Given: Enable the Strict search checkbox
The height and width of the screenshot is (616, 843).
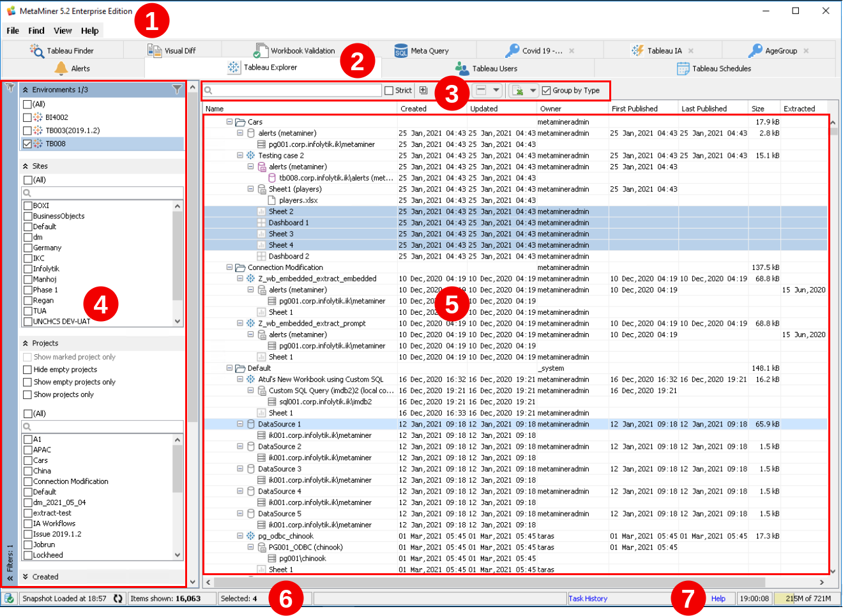Looking at the screenshot, I should pos(389,91).
